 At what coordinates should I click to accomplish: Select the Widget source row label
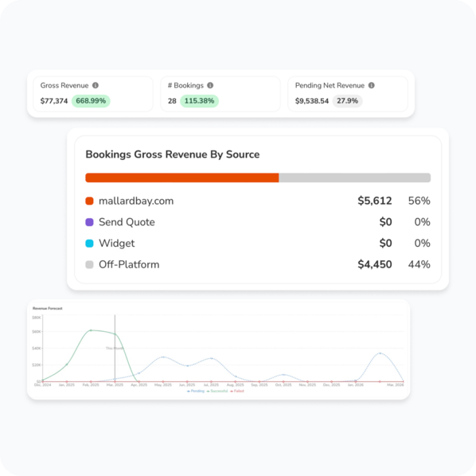[x=116, y=244]
